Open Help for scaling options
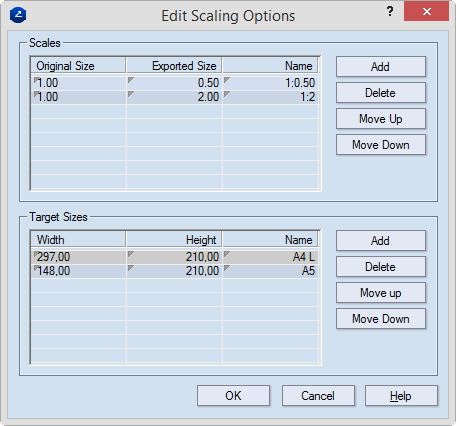Image resolution: width=456 pixels, height=426 pixels. point(401,396)
